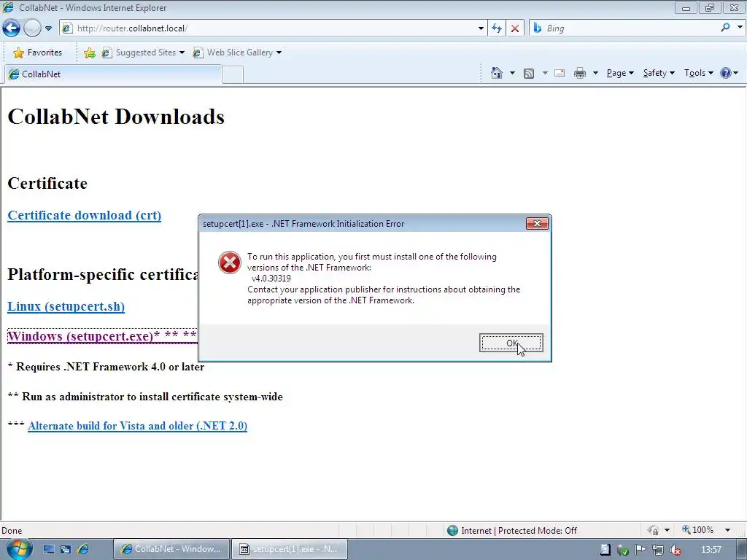Expand the privacy icon dropdown arrow
The height and width of the screenshot is (560, 747).
coord(667,530)
